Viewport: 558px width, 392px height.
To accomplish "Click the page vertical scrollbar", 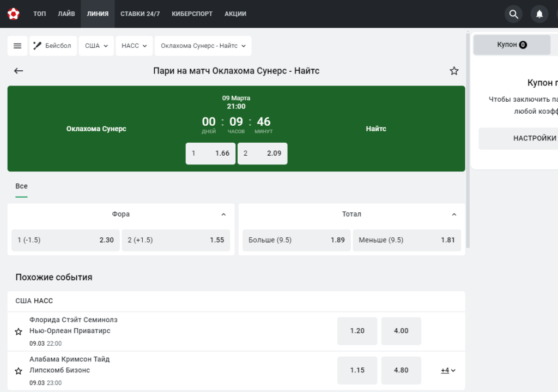I will (468, 139).
